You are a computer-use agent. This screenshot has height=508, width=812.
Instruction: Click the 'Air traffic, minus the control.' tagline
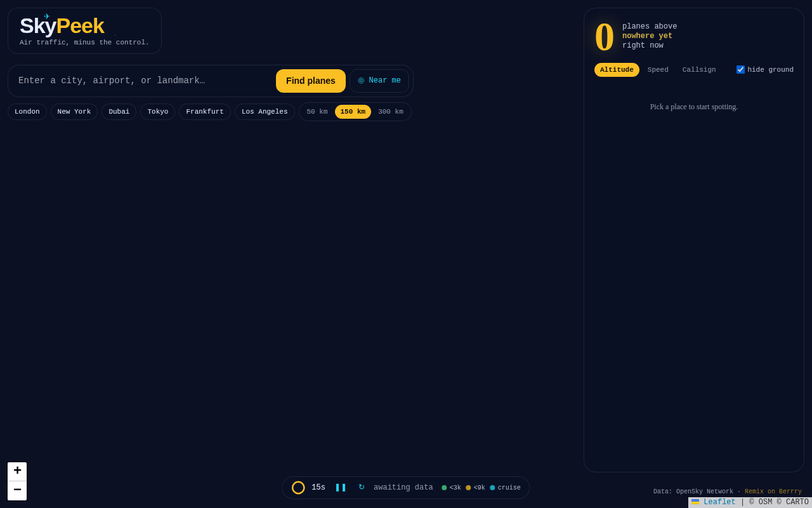pos(84,43)
